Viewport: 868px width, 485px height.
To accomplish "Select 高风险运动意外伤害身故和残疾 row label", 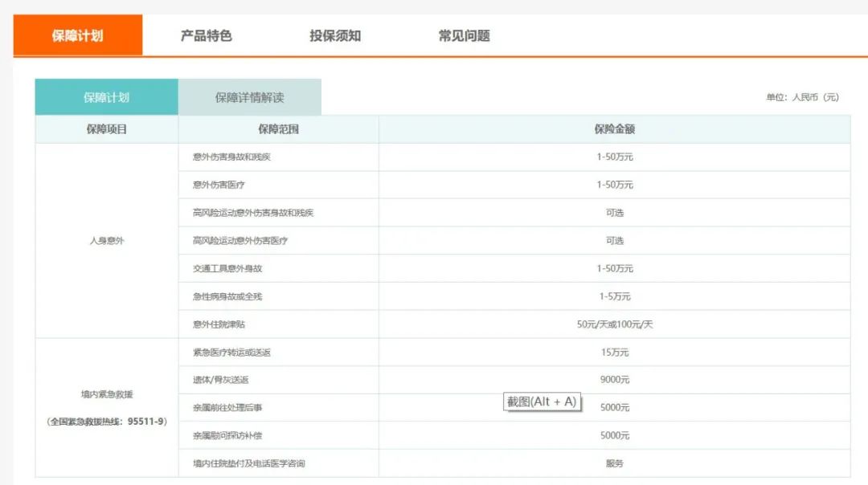I will point(253,213).
